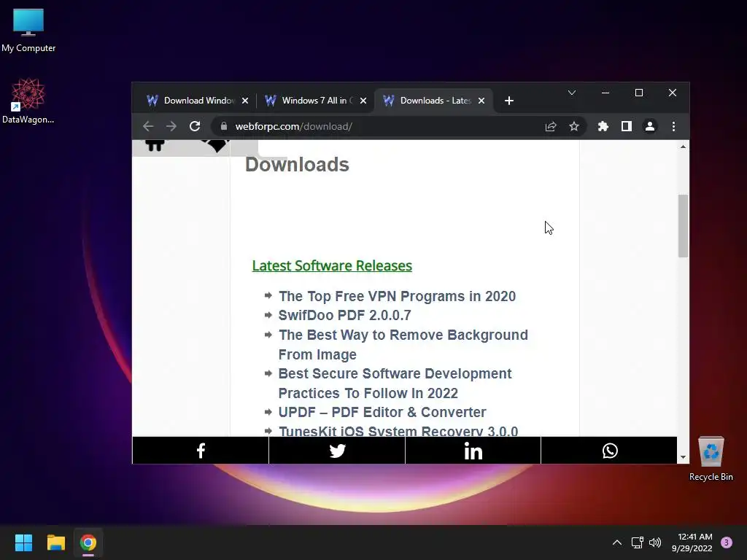Open the network status tray icon
747x560 pixels.
(x=637, y=542)
